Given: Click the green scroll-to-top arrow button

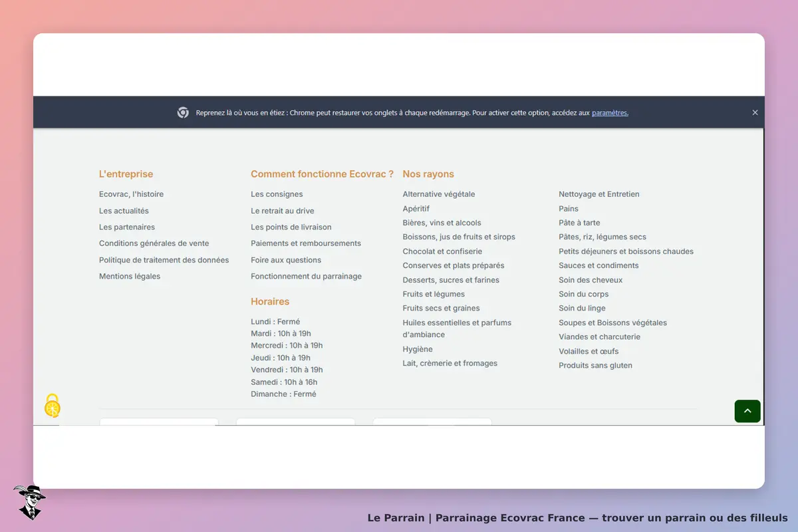Looking at the screenshot, I should click(747, 411).
